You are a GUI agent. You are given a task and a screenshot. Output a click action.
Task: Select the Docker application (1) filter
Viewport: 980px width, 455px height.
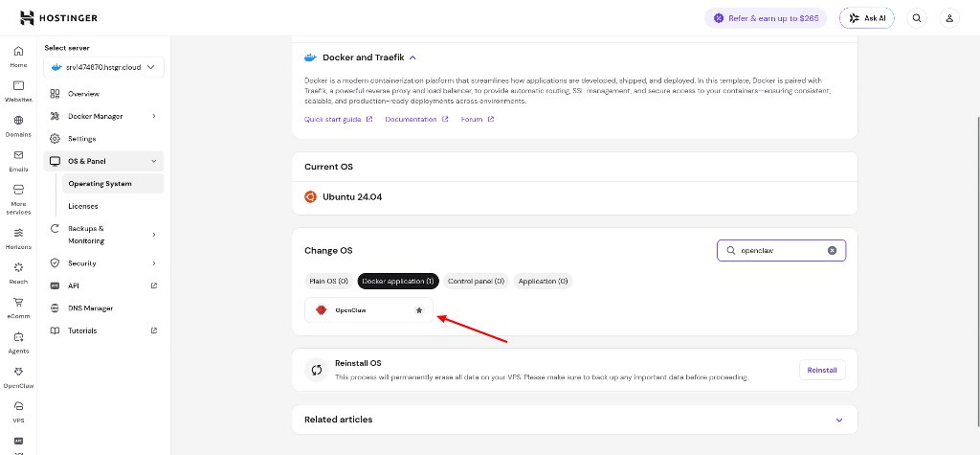tap(398, 282)
